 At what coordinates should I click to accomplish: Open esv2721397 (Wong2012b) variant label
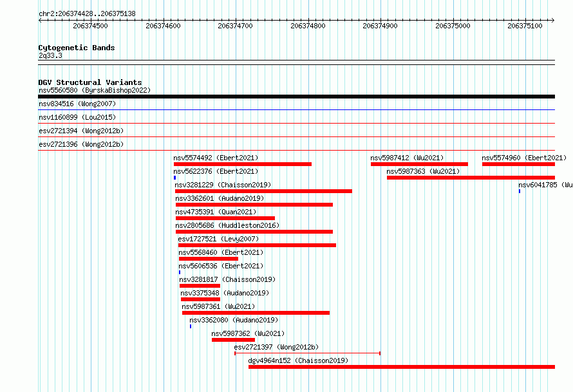click(276, 347)
